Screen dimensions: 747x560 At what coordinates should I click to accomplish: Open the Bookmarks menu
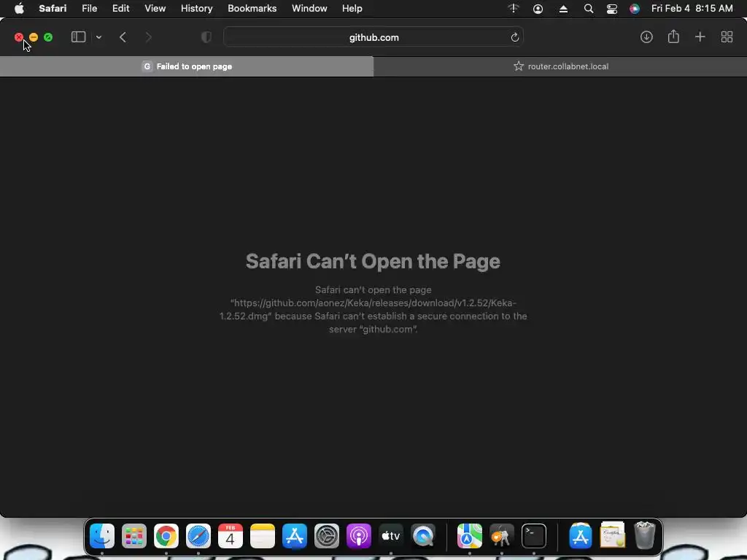tap(252, 9)
